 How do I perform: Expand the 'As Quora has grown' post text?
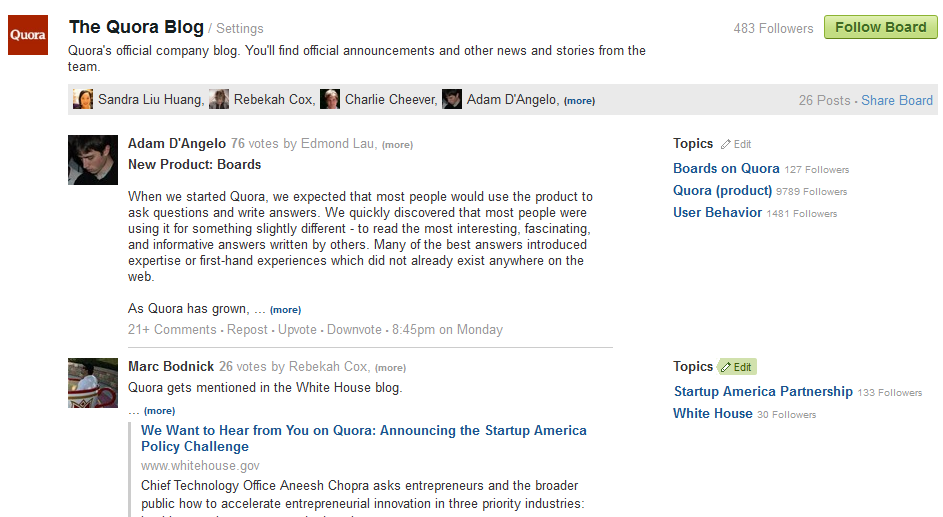point(285,310)
